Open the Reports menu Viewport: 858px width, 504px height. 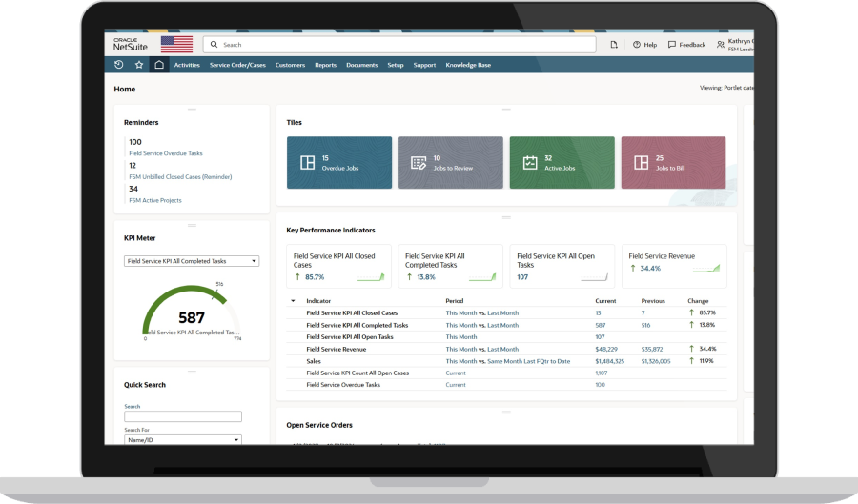(x=326, y=65)
